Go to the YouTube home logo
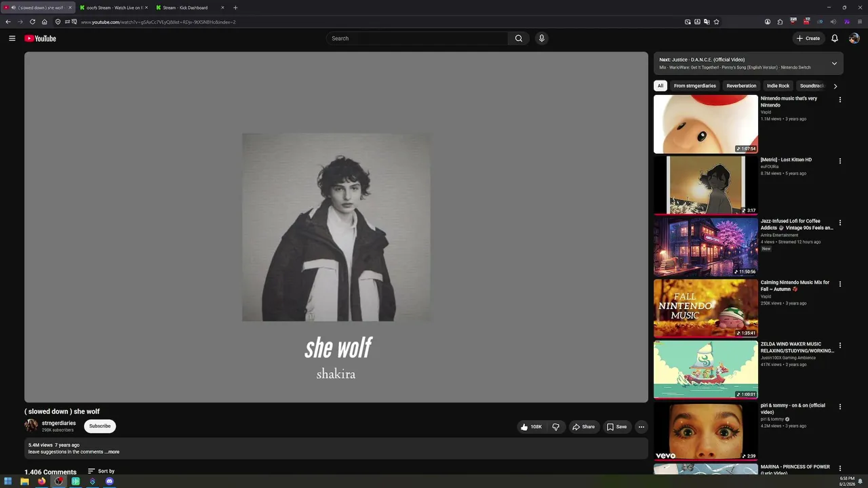This screenshot has width=868, height=488. [x=40, y=39]
